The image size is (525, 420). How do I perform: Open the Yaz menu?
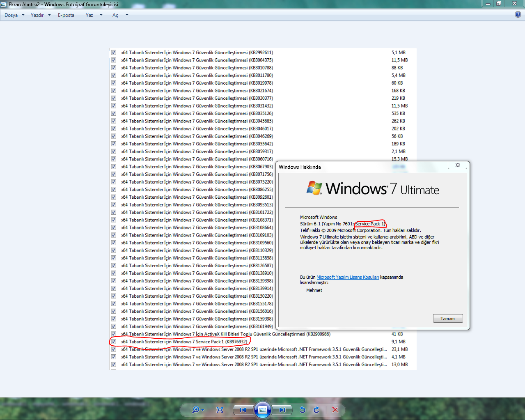89,15
